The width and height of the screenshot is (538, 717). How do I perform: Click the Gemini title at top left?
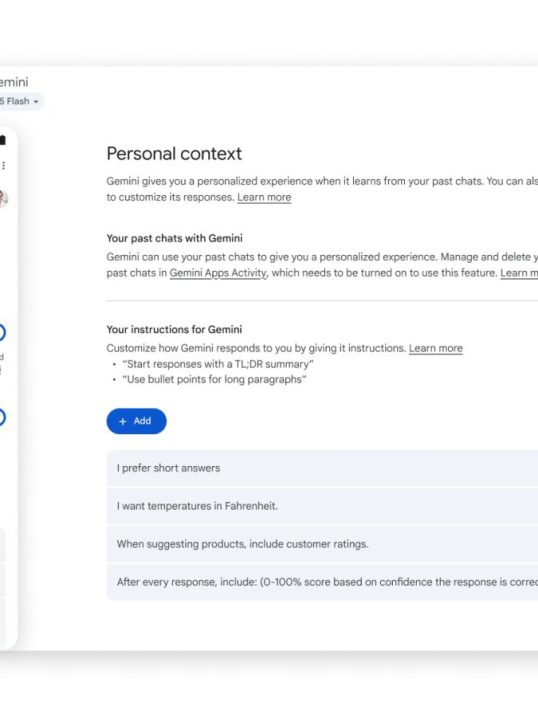click(x=14, y=82)
